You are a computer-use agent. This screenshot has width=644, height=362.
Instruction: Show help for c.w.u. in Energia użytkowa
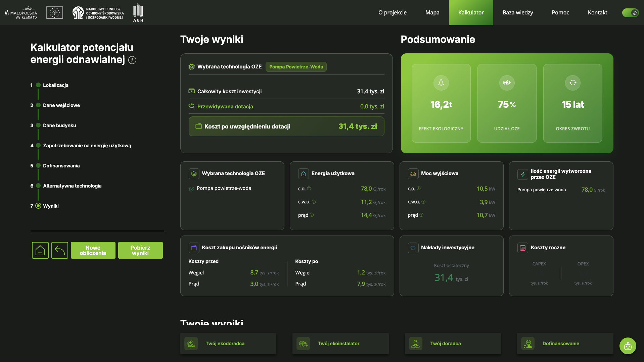click(x=314, y=202)
